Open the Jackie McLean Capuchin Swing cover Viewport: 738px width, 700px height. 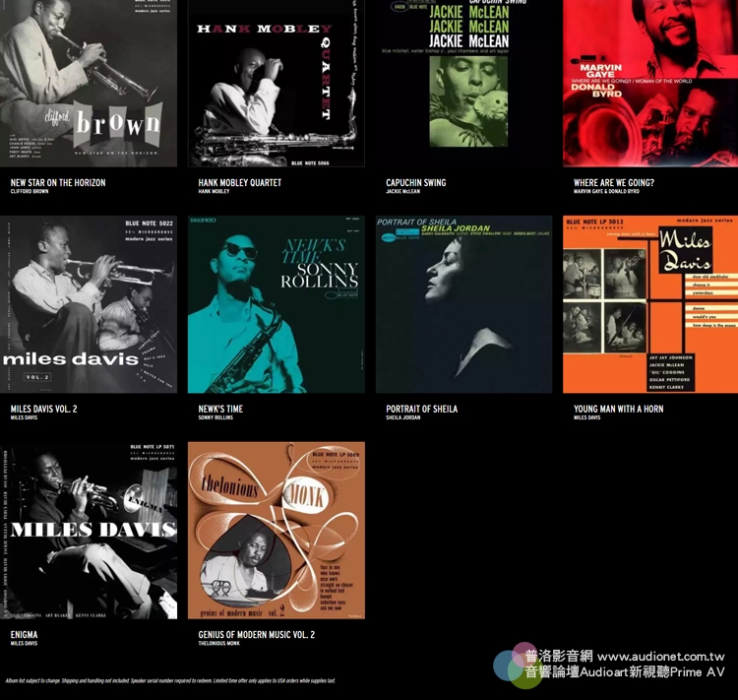(464, 84)
